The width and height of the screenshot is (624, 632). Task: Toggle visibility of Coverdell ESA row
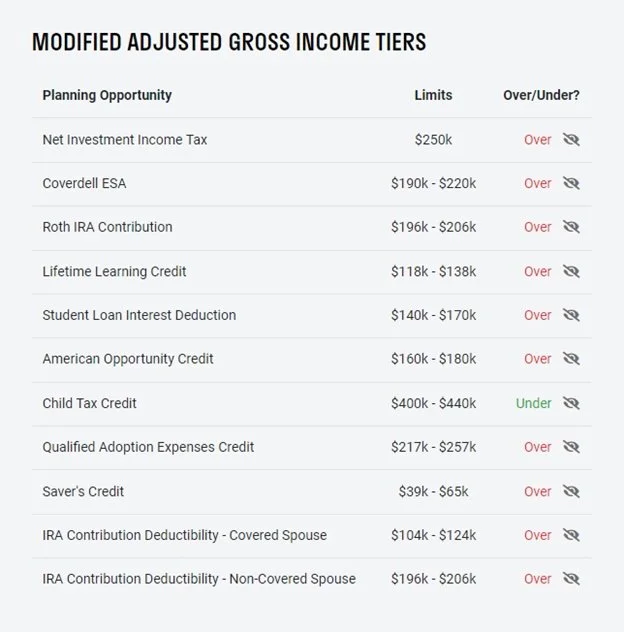[x=571, y=183]
